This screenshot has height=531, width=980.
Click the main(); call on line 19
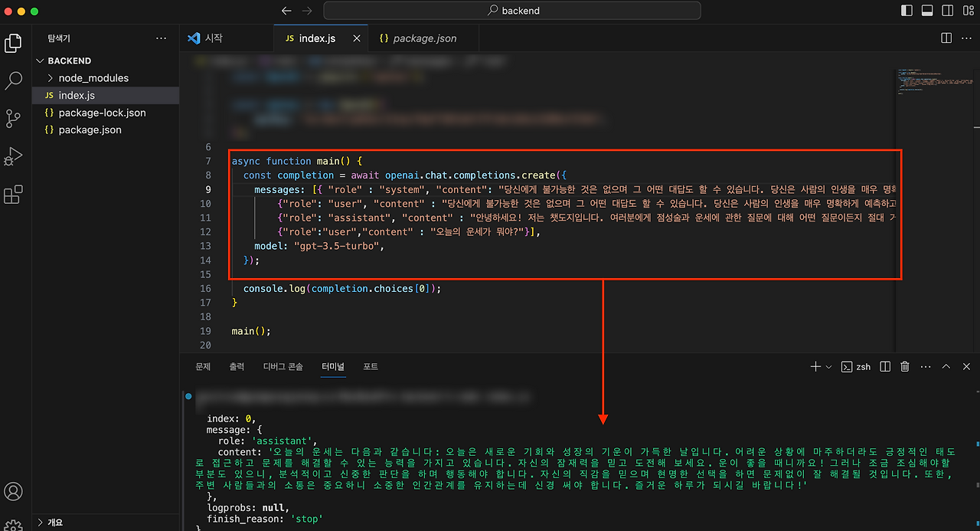(251, 331)
